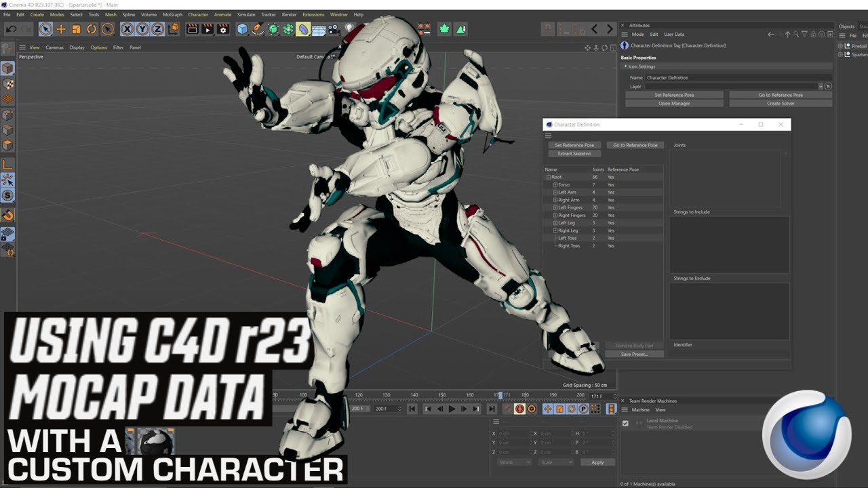
Task: Select the Scale tool in top toolbar
Action: tap(76, 29)
